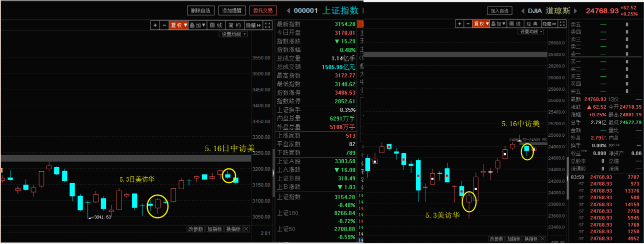The height and width of the screenshot is (244, 644).
Task: Open 叠加 dropdown on DJIA chart
Action: [x=498, y=23]
